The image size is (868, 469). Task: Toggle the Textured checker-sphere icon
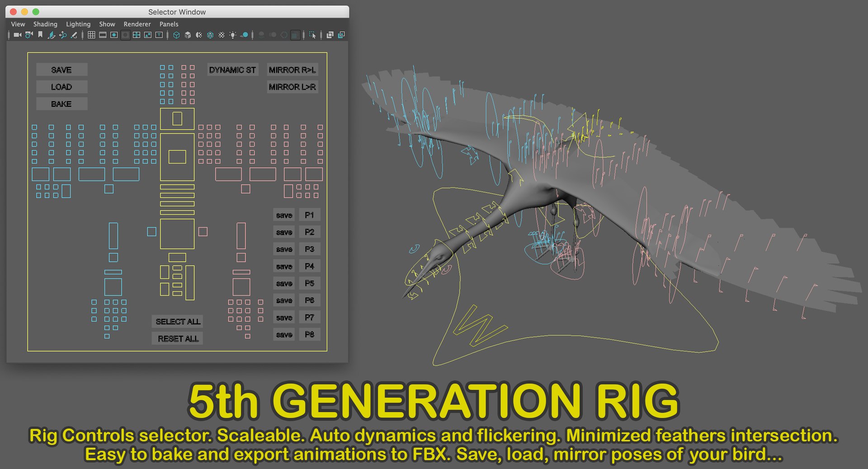click(222, 35)
